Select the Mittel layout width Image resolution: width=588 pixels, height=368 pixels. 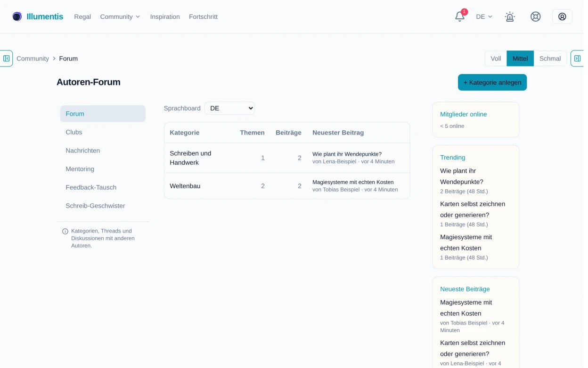coord(520,59)
